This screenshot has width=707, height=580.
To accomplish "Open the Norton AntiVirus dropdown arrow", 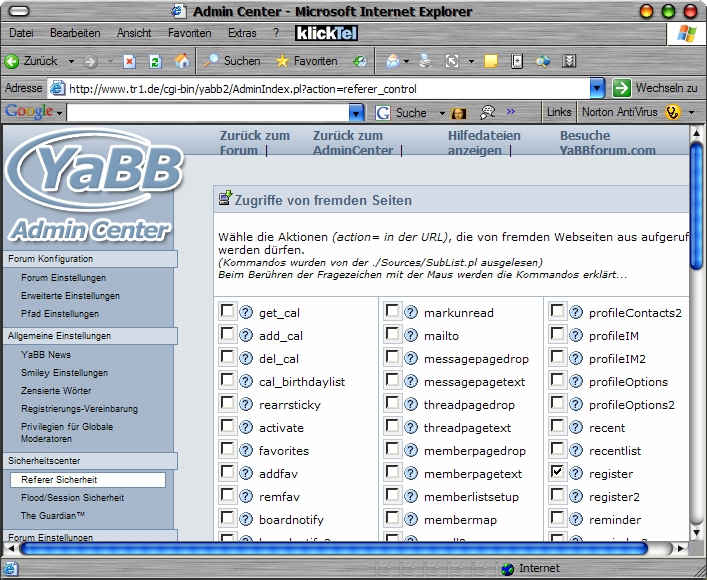I will [691, 113].
